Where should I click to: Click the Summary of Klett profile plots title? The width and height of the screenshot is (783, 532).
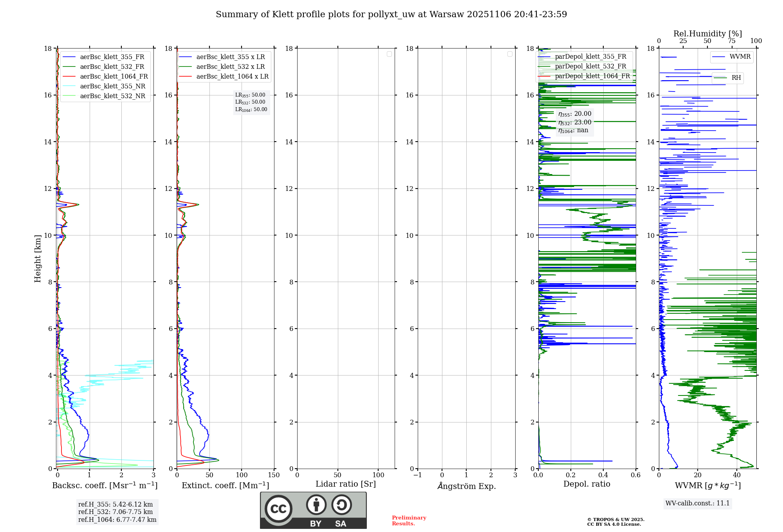pos(391,14)
